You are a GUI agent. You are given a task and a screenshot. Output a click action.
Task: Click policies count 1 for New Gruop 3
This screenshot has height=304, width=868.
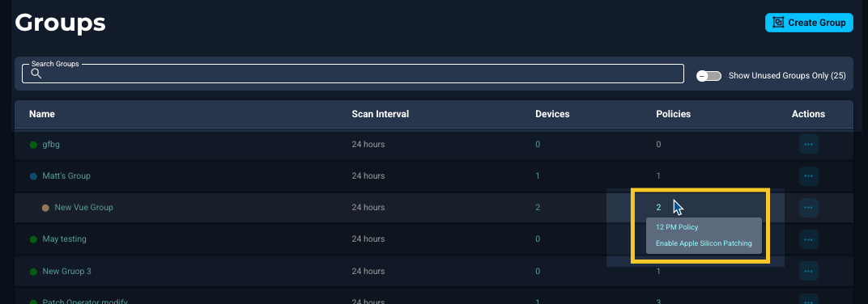[x=658, y=272]
